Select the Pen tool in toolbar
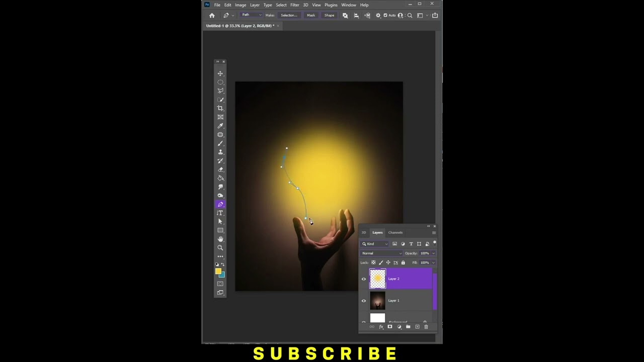 point(220,204)
